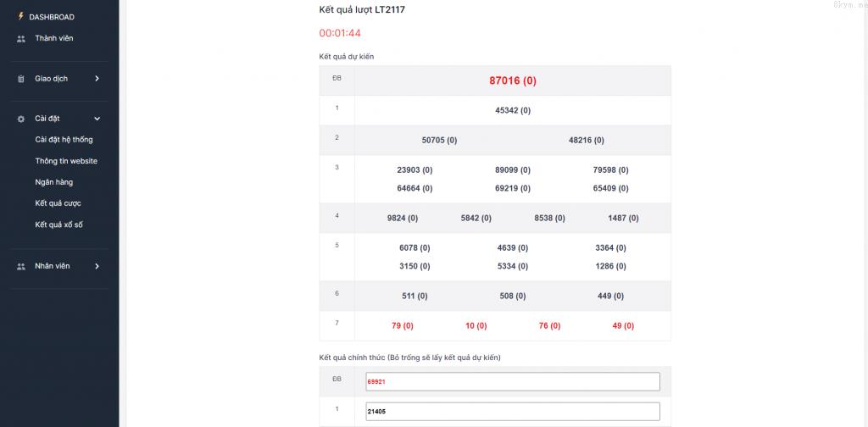Viewport: 868px width, 427px height.
Task: Expand the Nhân viên submenu chevron
Action: pos(97,266)
